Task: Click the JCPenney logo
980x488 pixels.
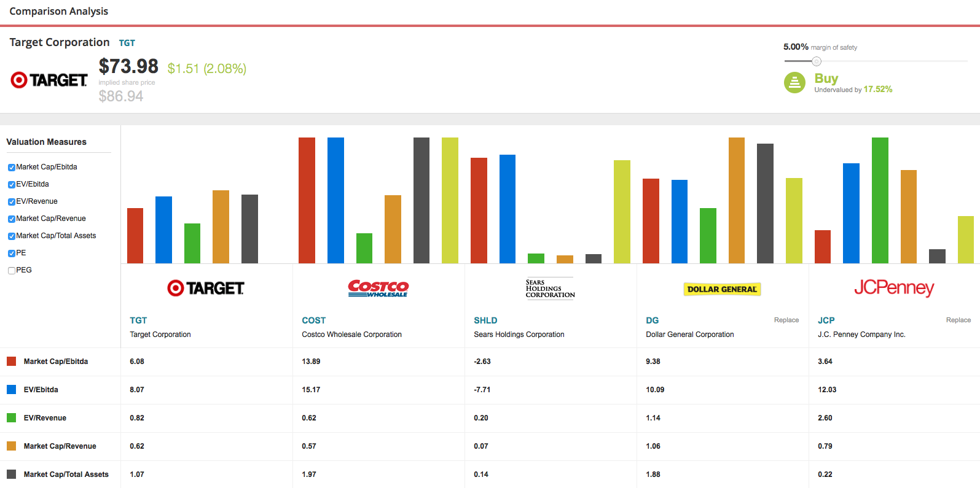Action: 894,288
